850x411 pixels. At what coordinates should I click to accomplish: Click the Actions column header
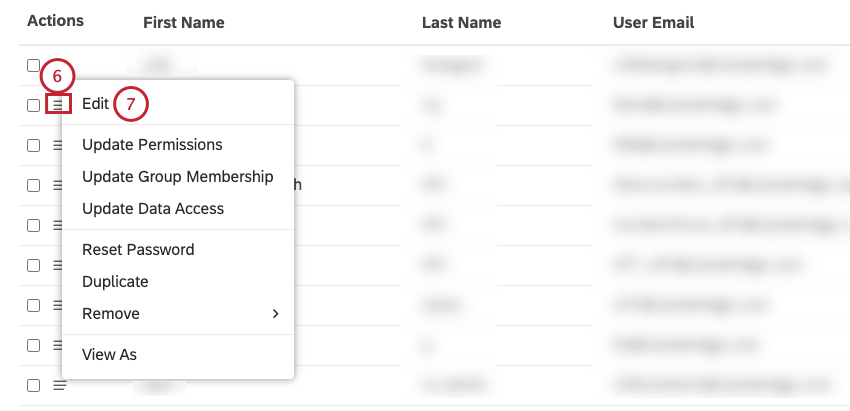pyautogui.click(x=55, y=21)
